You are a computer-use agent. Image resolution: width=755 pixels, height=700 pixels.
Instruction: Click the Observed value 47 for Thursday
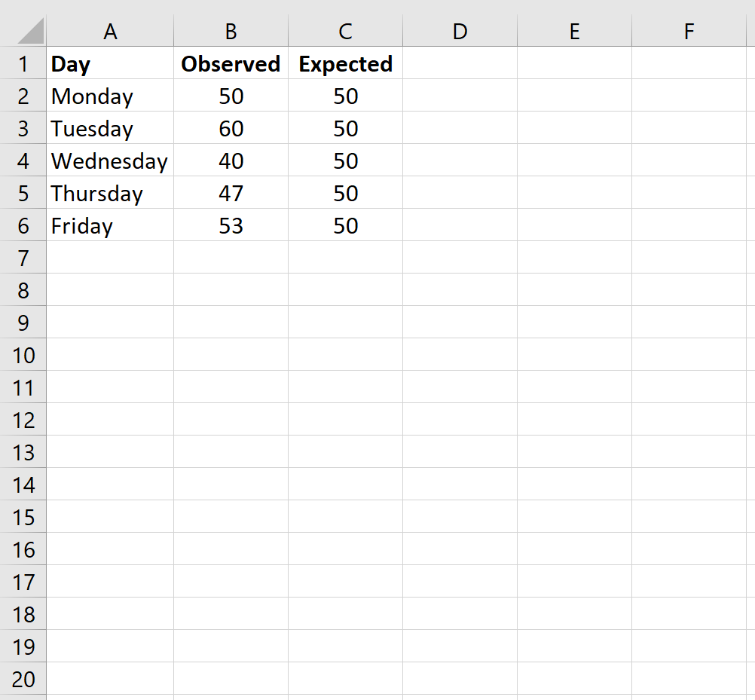click(231, 193)
